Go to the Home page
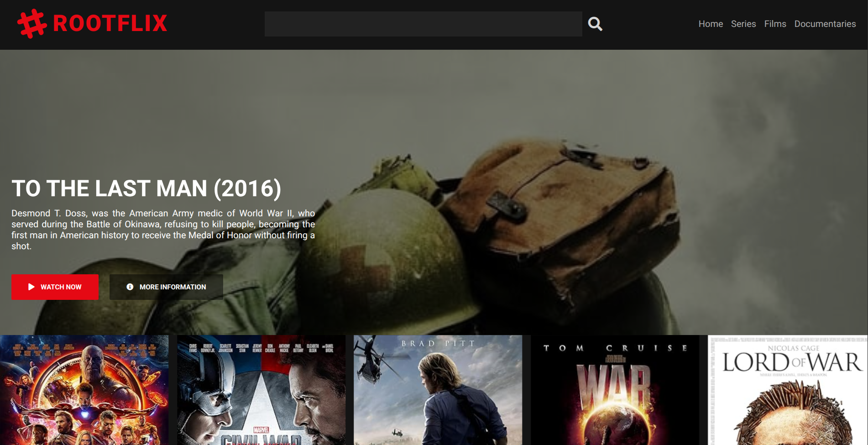The width and height of the screenshot is (868, 445). (x=711, y=24)
